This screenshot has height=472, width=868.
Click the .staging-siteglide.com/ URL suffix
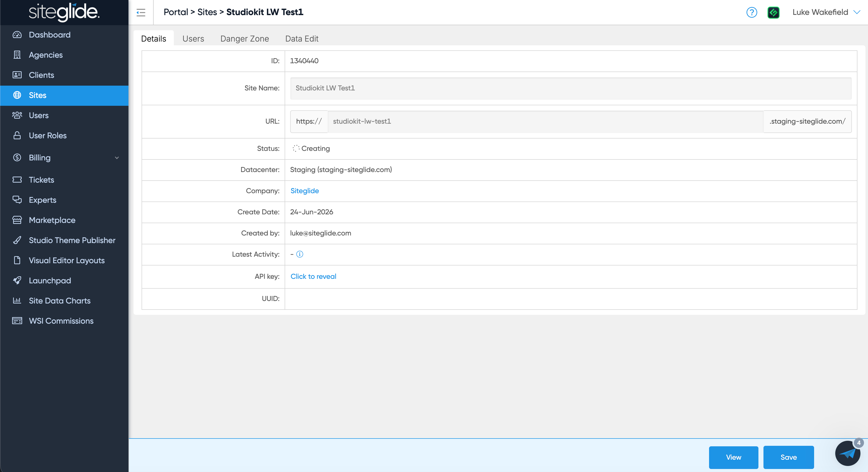(x=807, y=121)
